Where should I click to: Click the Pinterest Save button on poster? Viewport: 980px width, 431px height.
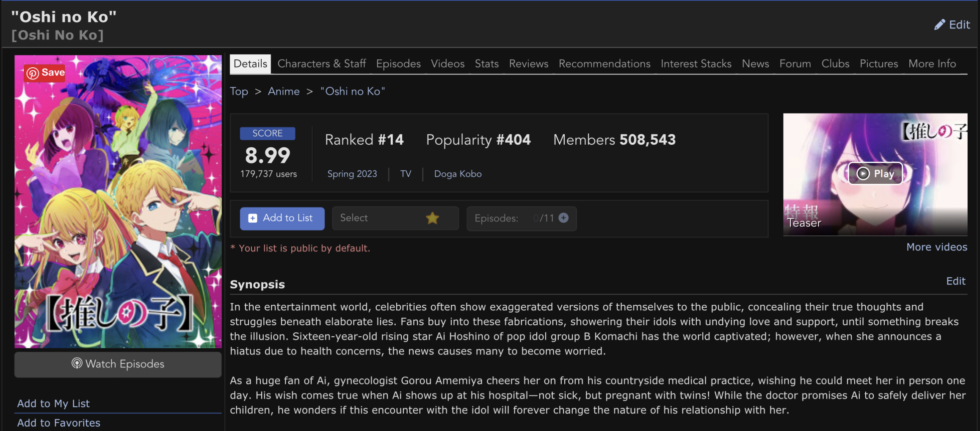(45, 73)
